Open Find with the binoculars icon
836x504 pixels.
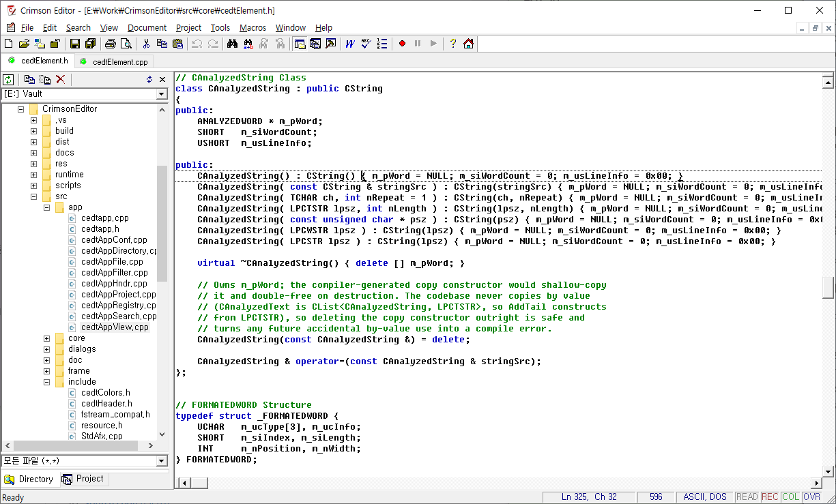pos(233,44)
